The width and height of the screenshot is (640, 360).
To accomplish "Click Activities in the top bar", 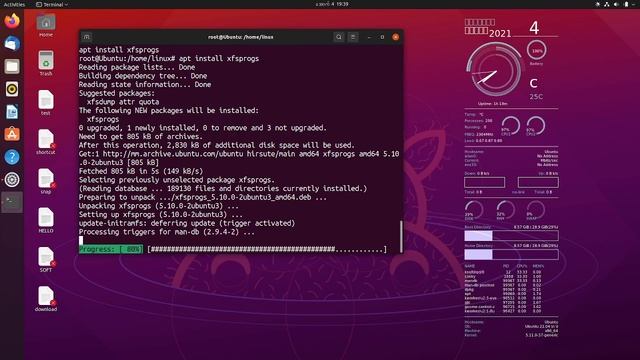I will pos(14,4).
